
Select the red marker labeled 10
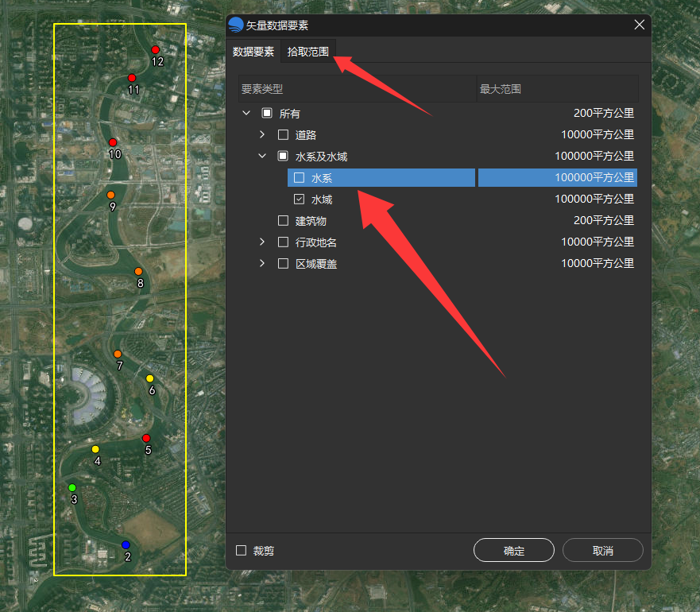113,142
